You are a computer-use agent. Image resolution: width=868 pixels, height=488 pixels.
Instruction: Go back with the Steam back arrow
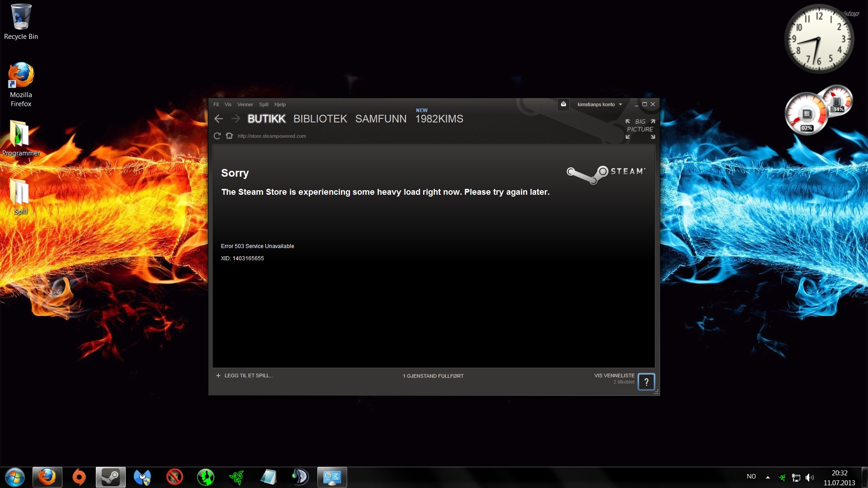tap(219, 119)
